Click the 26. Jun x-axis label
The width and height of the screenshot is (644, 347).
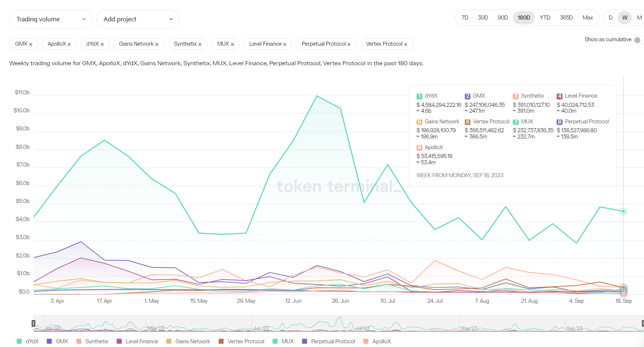coord(340,301)
